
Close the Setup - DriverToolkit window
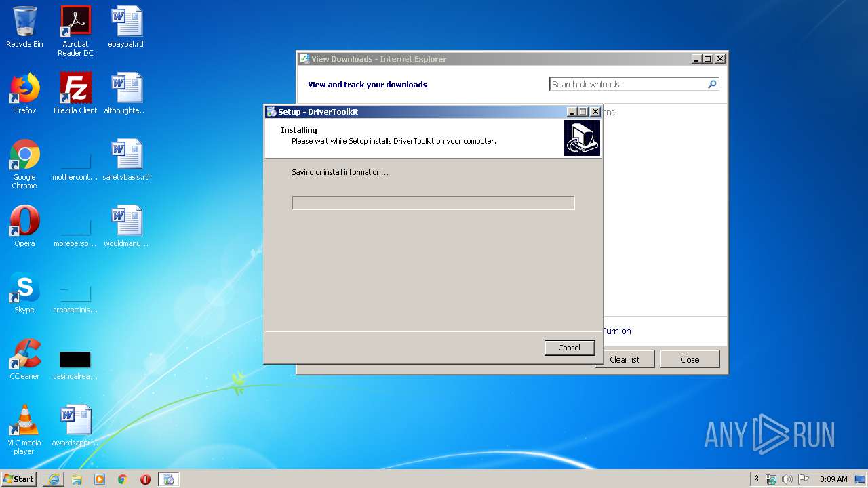(595, 112)
